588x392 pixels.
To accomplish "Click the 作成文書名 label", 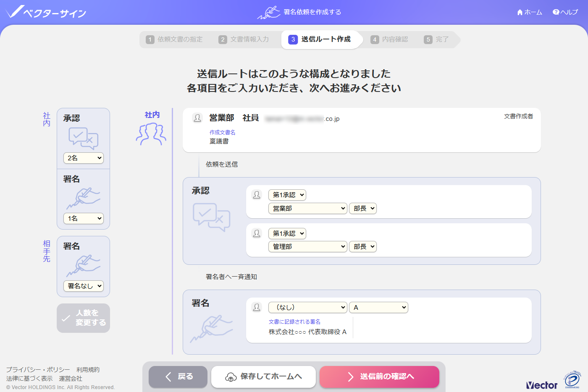I will point(223,132).
